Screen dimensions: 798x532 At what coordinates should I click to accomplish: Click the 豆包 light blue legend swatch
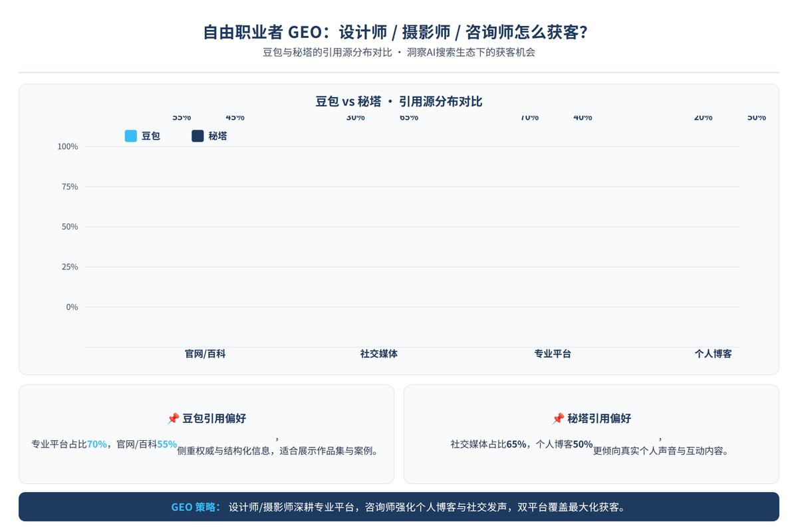131,136
